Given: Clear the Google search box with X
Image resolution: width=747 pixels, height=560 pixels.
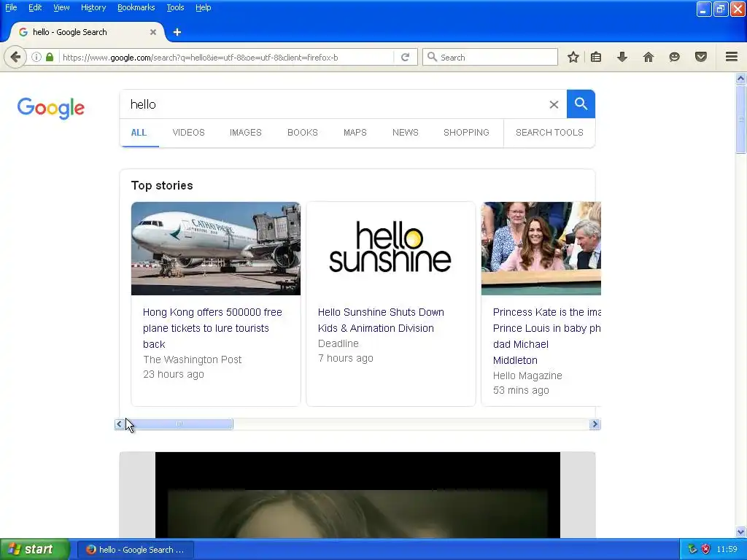Looking at the screenshot, I should point(554,104).
